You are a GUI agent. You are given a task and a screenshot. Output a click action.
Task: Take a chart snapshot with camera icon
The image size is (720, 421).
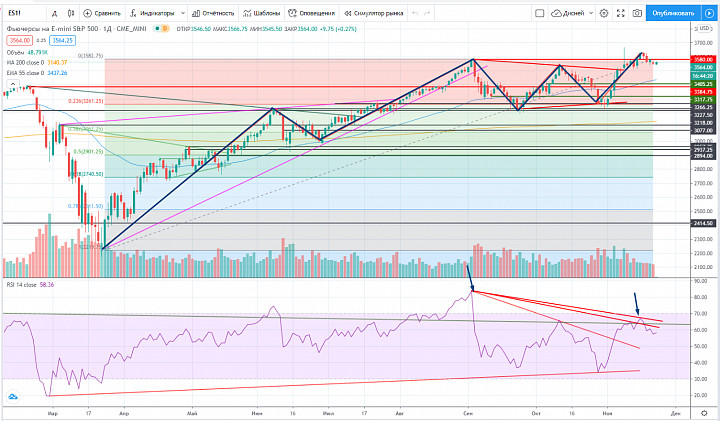(x=637, y=13)
